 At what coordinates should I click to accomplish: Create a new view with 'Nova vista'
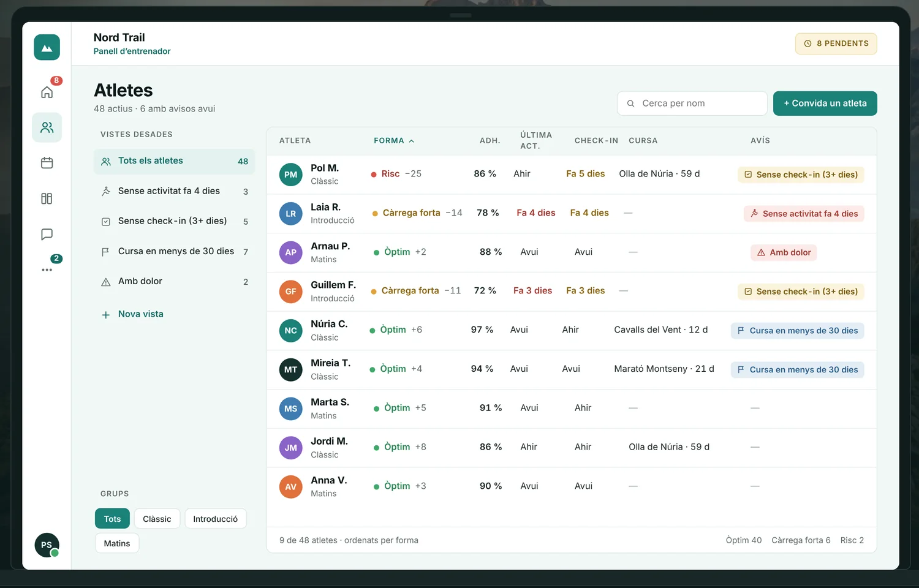coord(132,314)
